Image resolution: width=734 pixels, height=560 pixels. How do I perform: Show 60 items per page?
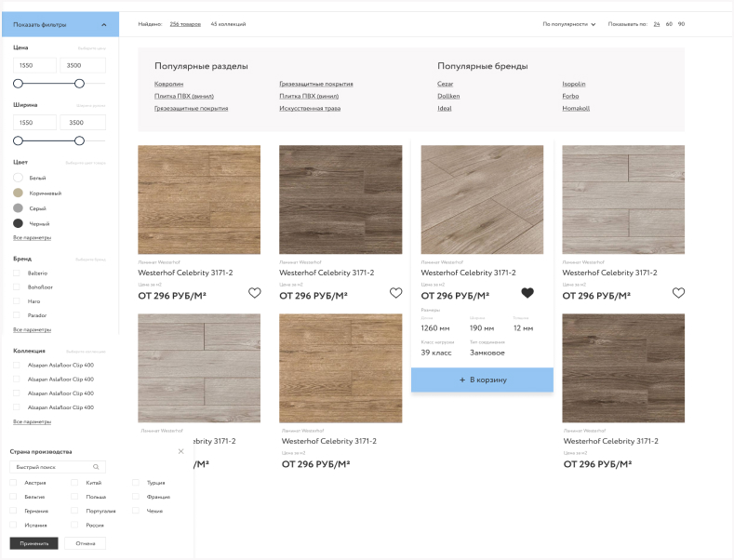coord(669,24)
